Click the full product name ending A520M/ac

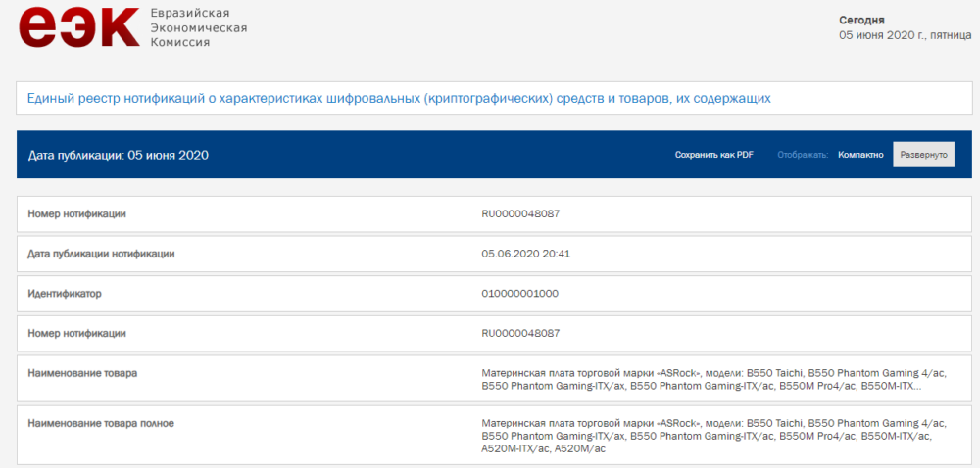coord(714,436)
